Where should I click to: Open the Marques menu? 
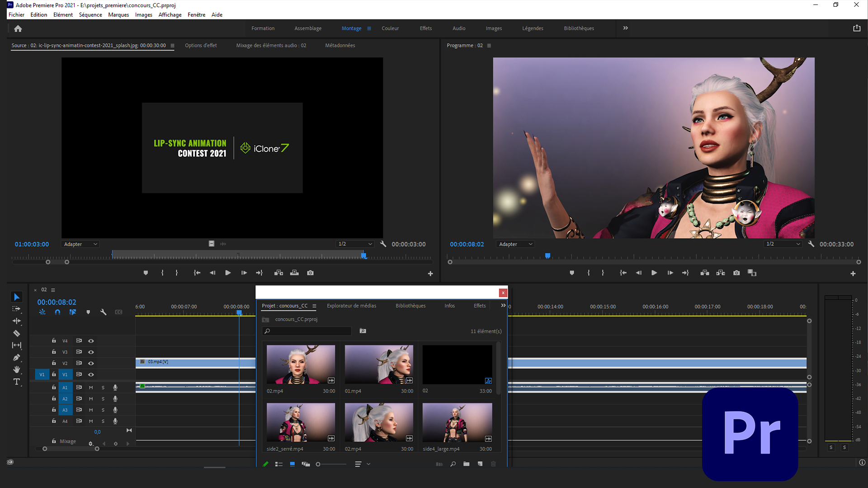tap(118, 14)
